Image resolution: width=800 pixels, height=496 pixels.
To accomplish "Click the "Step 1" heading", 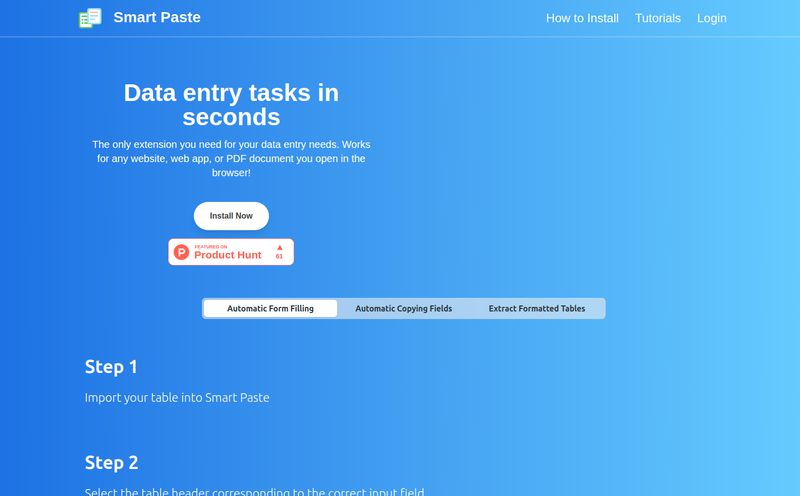I will (111, 367).
